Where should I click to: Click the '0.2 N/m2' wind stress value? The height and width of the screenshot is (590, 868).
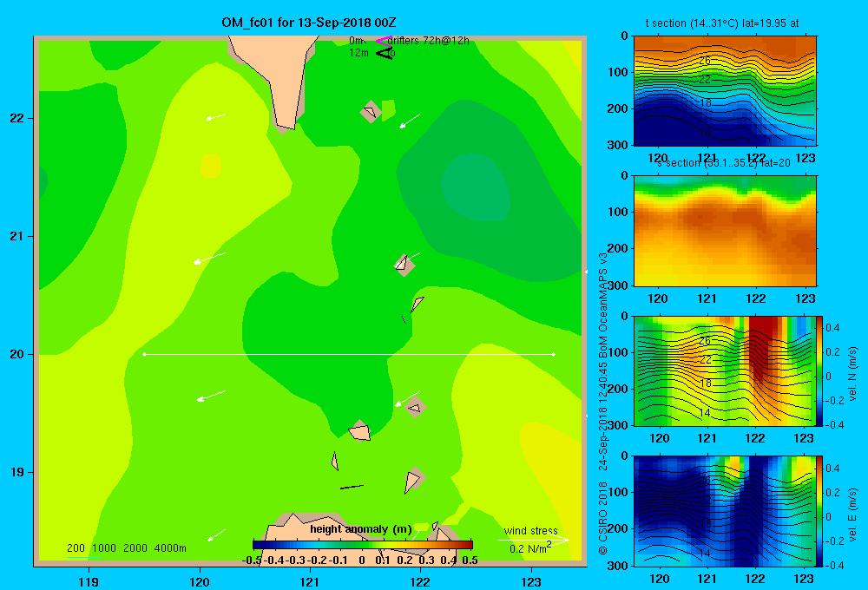tap(530, 548)
